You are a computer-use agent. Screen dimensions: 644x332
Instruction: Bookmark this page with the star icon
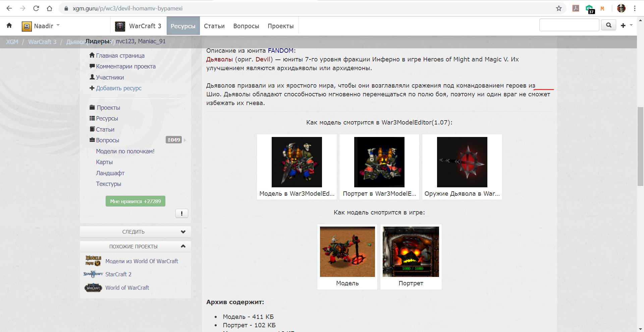[559, 8]
